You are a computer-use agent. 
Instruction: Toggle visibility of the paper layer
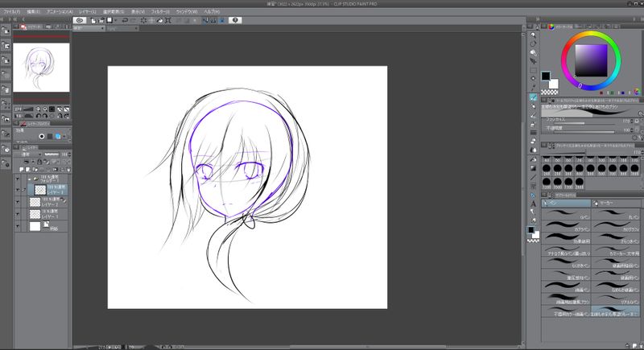coord(18,227)
